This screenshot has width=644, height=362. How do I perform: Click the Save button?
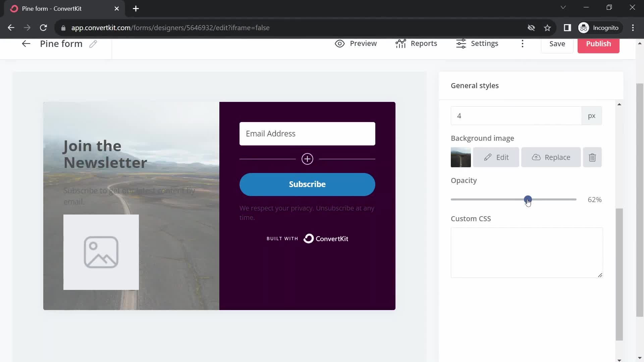[x=557, y=43]
